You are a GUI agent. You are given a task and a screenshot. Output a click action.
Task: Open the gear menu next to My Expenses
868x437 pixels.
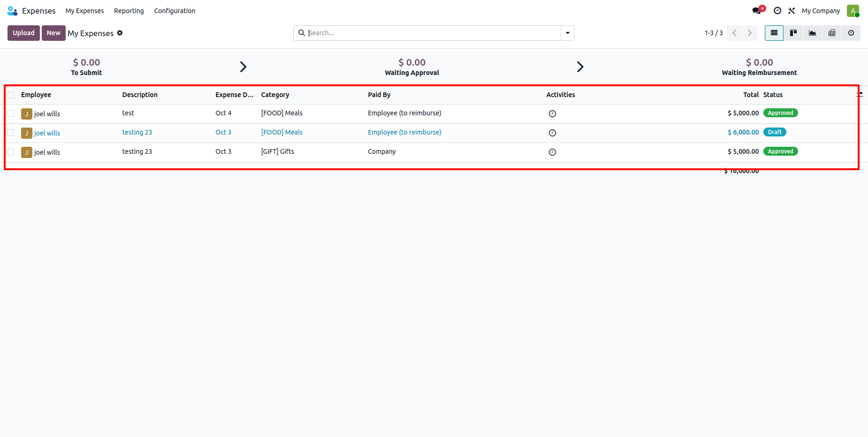pyautogui.click(x=120, y=33)
